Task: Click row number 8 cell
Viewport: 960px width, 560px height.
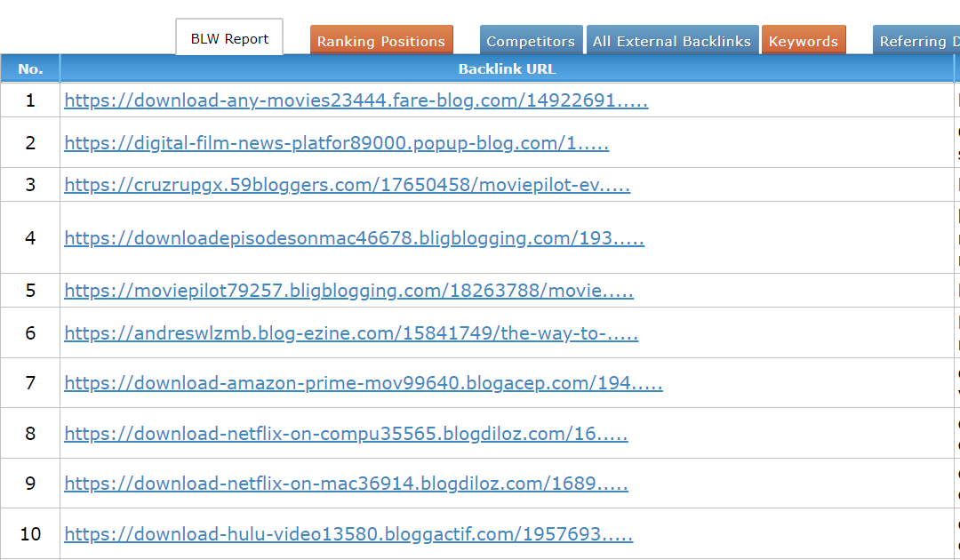Action: click(x=30, y=433)
